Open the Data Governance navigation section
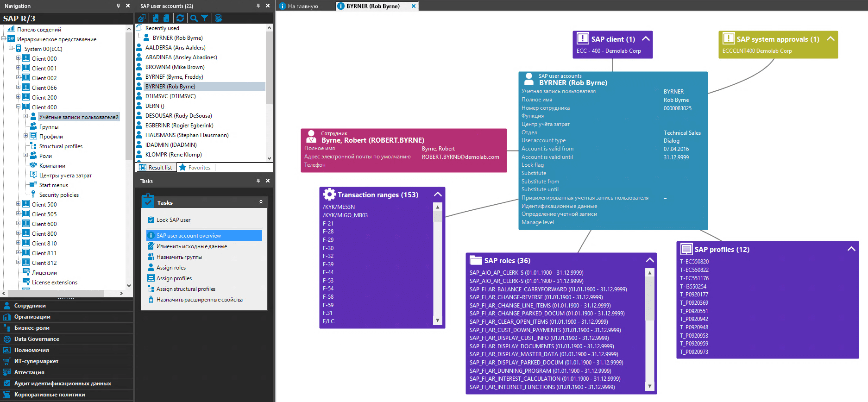The width and height of the screenshot is (868, 402). click(x=37, y=339)
